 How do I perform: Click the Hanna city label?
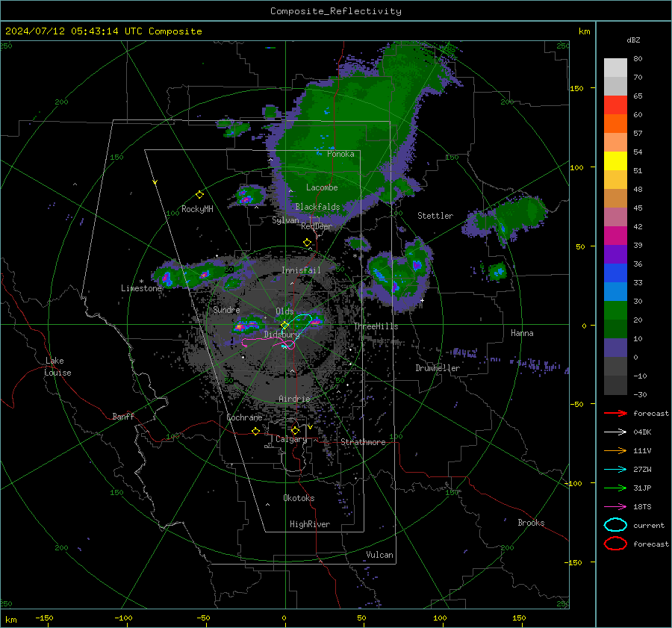click(522, 333)
